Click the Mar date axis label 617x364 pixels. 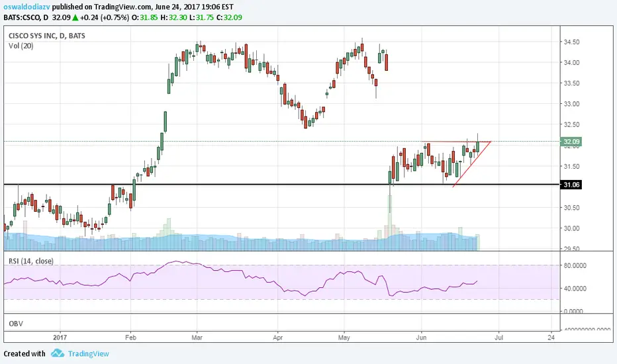(x=197, y=338)
